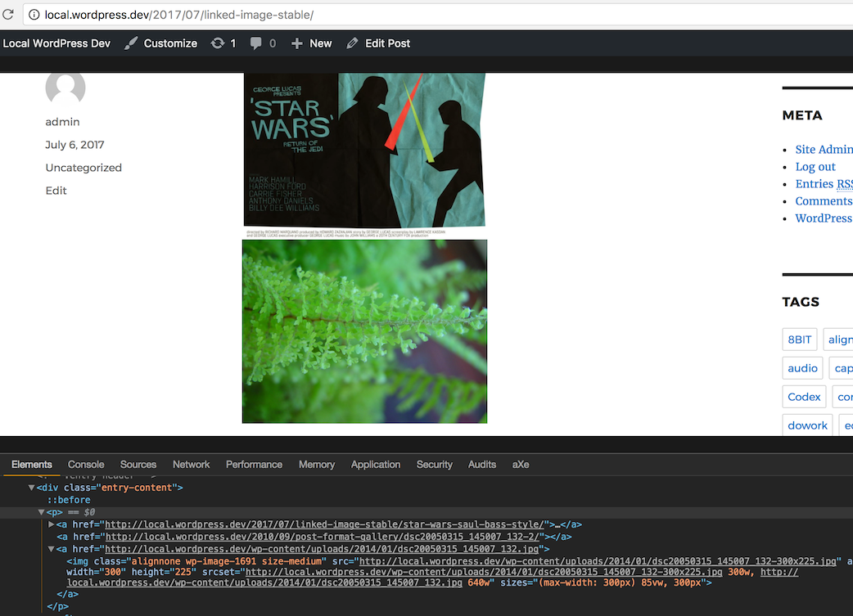The width and height of the screenshot is (853, 616).
Task: Collapse the dsc20050315_145007_132.jpg anchor node
Action: [51, 549]
